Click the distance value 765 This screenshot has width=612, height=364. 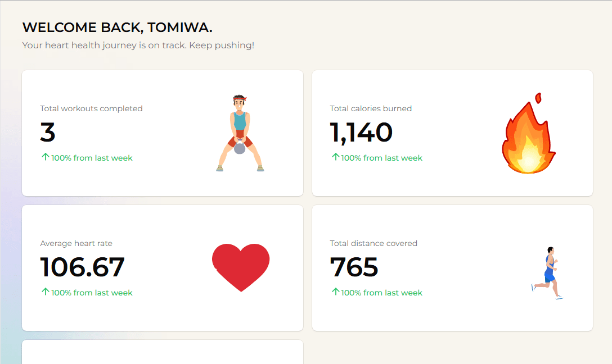(x=354, y=267)
